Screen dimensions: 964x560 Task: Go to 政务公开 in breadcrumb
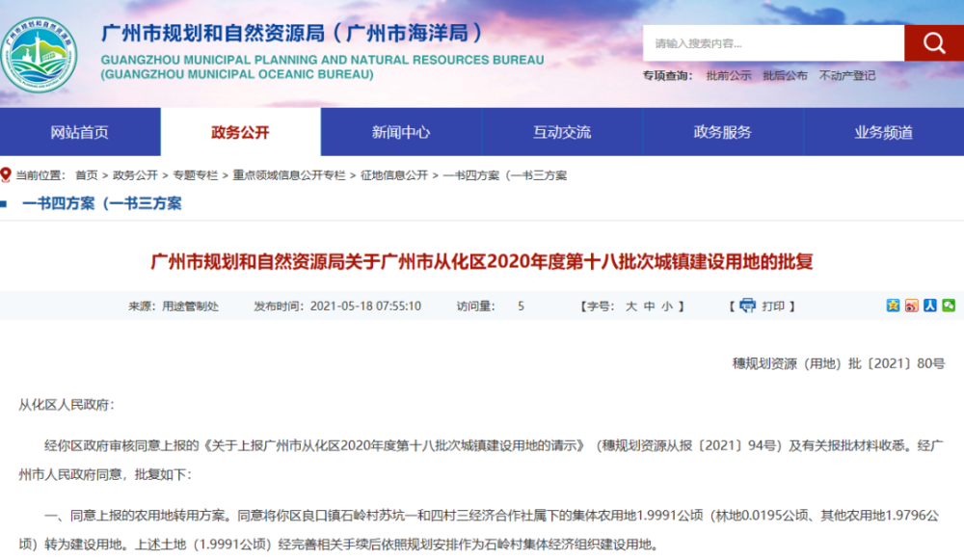135,175
